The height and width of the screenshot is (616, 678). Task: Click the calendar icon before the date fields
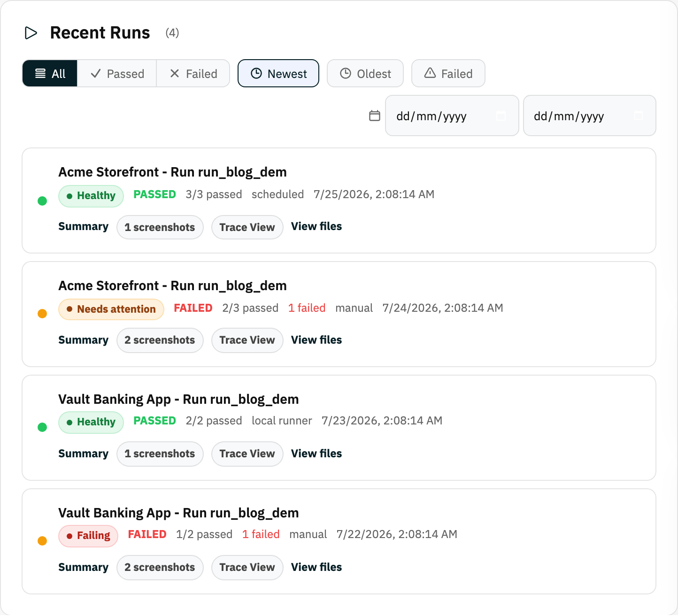(375, 115)
